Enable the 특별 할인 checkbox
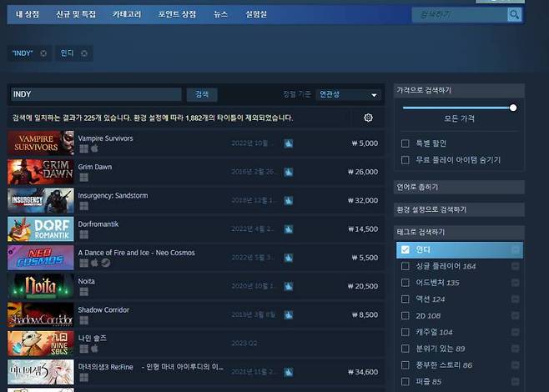Viewport: 549px width, 392px height. tap(405, 143)
